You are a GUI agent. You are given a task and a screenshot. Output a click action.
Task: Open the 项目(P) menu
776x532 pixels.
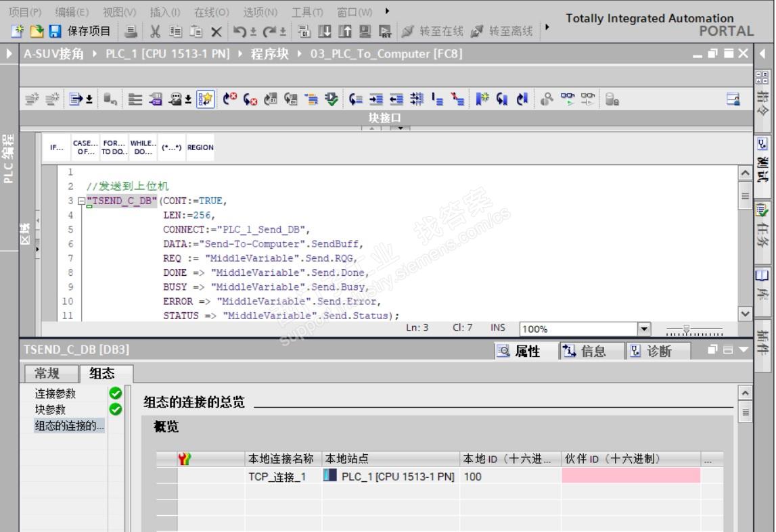point(25,12)
